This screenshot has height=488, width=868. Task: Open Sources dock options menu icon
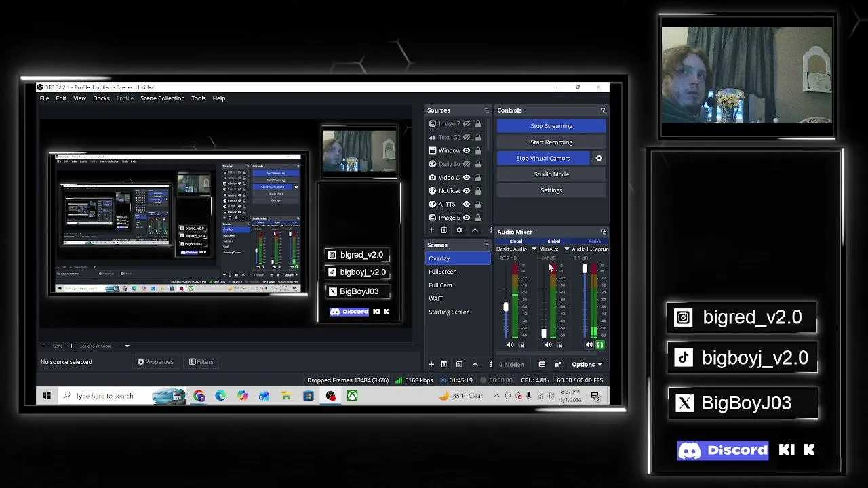[486, 110]
